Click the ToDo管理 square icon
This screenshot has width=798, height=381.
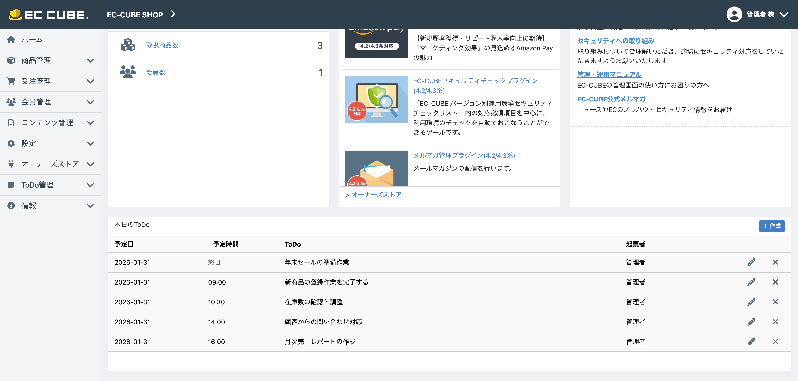(11, 185)
